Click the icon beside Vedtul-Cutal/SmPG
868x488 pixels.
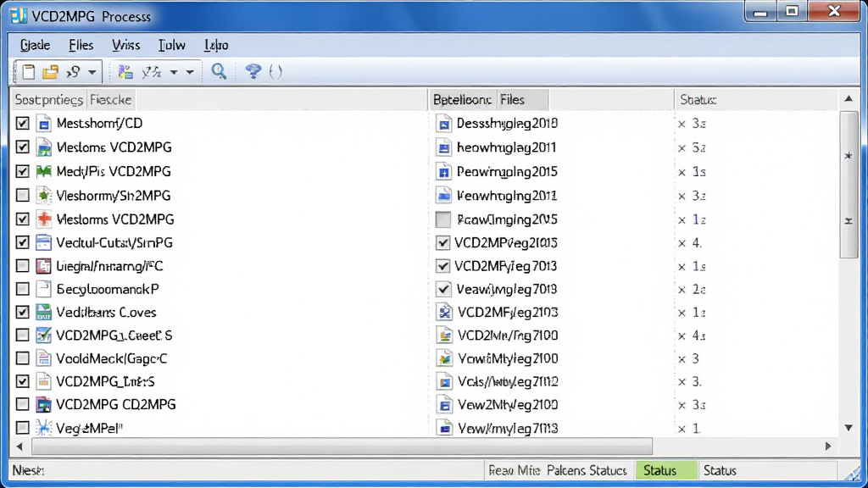[x=44, y=243]
